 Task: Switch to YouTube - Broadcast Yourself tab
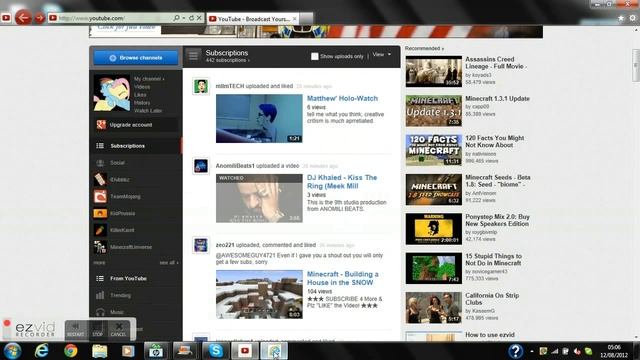click(x=253, y=19)
